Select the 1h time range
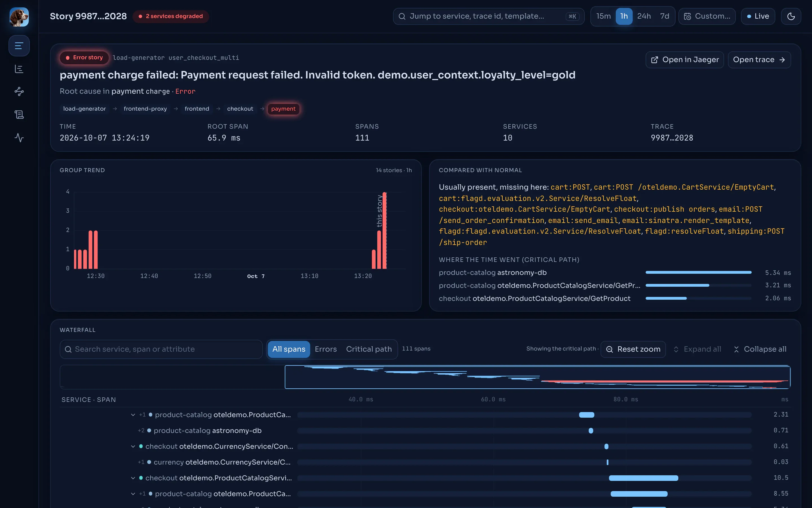 coord(624,16)
